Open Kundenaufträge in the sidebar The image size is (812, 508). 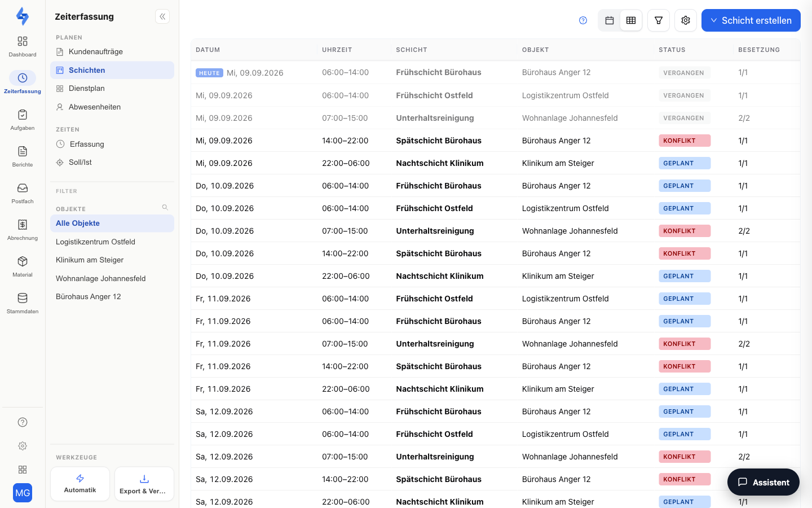click(x=112, y=52)
